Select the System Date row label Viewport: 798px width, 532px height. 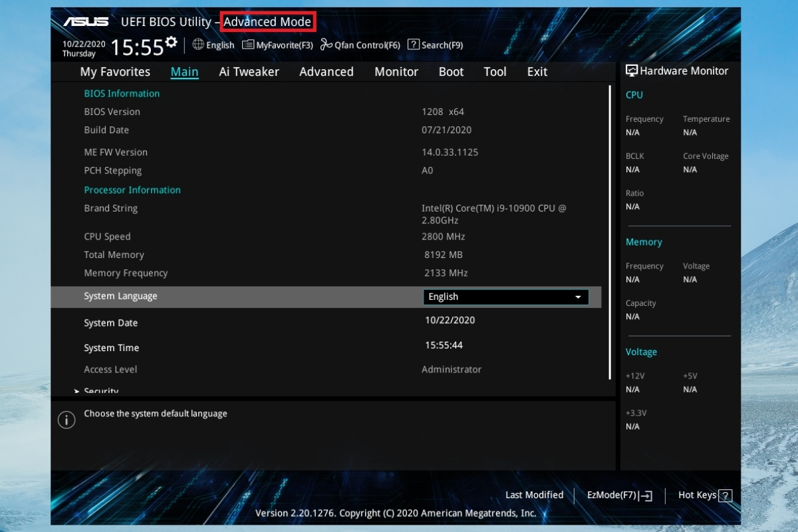tap(110, 323)
